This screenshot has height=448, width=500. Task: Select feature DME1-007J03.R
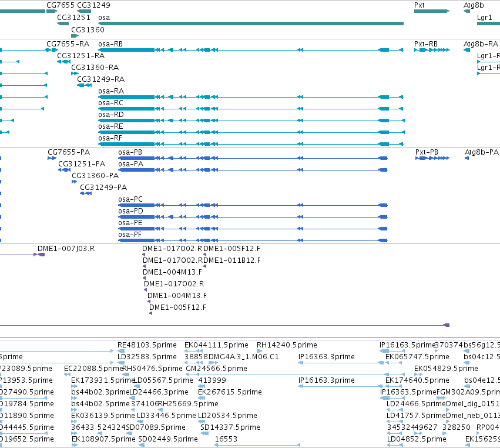coord(66,249)
